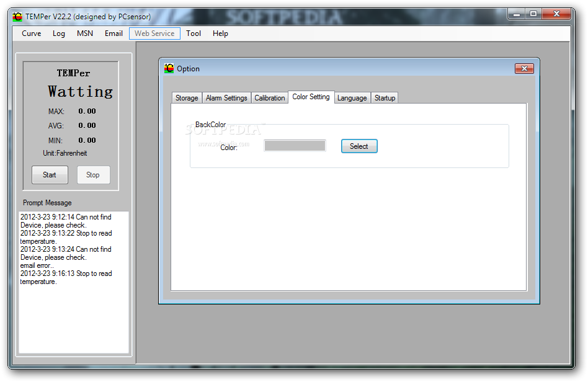Switch to the Calibration tab
Screen dimensions: 588x382
coord(270,98)
